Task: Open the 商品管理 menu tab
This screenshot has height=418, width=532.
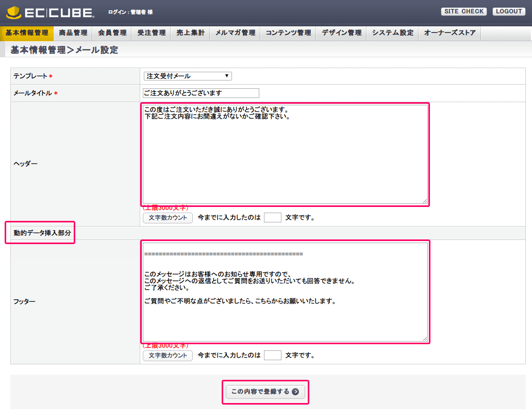Action: (x=73, y=33)
